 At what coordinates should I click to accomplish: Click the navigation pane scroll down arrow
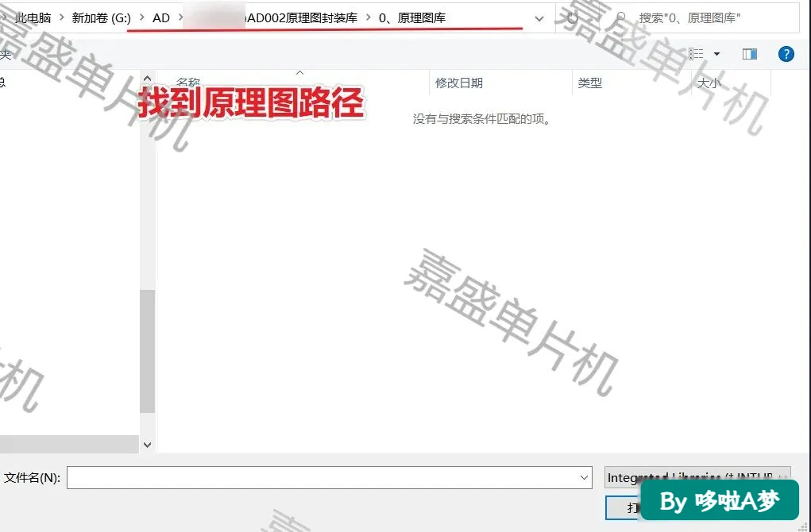tap(148, 445)
